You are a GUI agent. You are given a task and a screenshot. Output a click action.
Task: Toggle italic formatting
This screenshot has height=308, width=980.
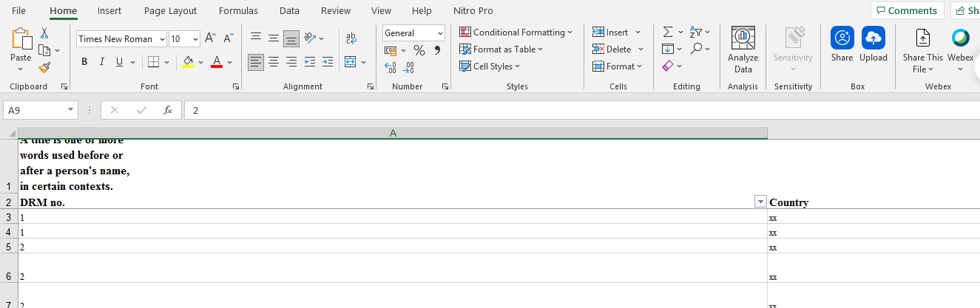coord(102,62)
